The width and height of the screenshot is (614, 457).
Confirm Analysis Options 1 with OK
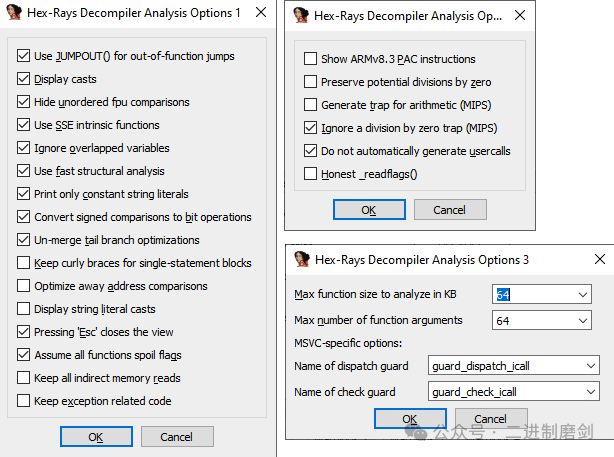point(96,437)
